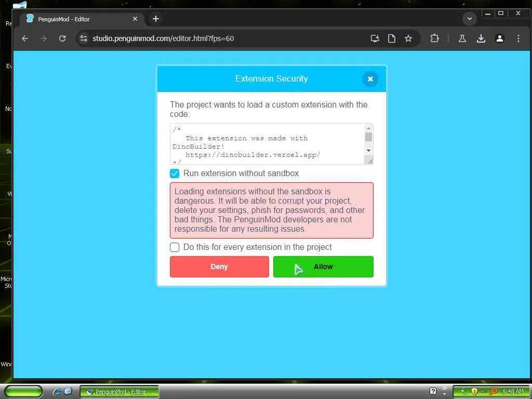Close the PenguinMod - Editor tab
Viewport: 532px width, 399px height.
(x=135, y=19)
